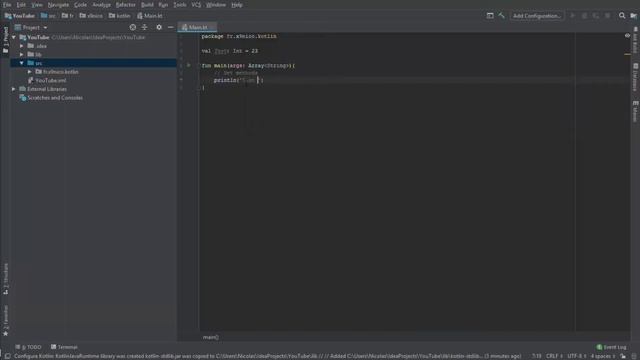Open the Ant Build right side tab
The image size is (640, 360).
(636, 40)
